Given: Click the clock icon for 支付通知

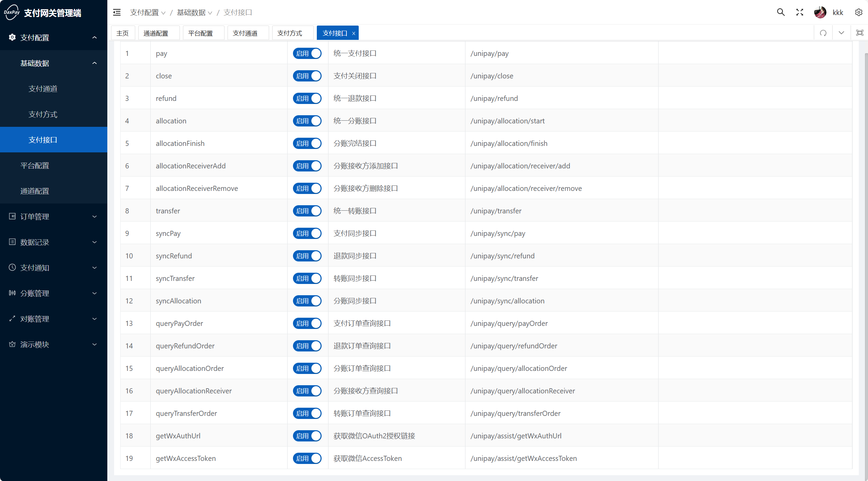Looking at the screenshot, I should pos(12,268).
